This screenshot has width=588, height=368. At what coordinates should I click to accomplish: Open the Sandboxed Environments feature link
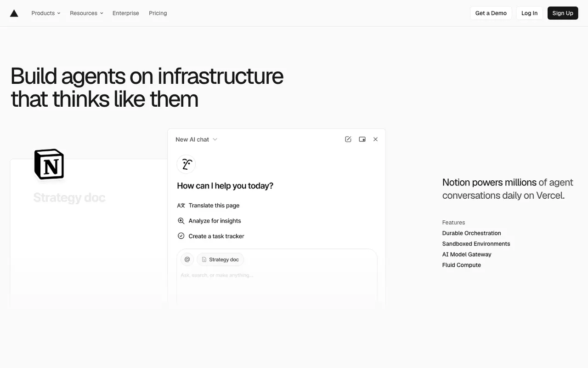click(x=476, y=244)
